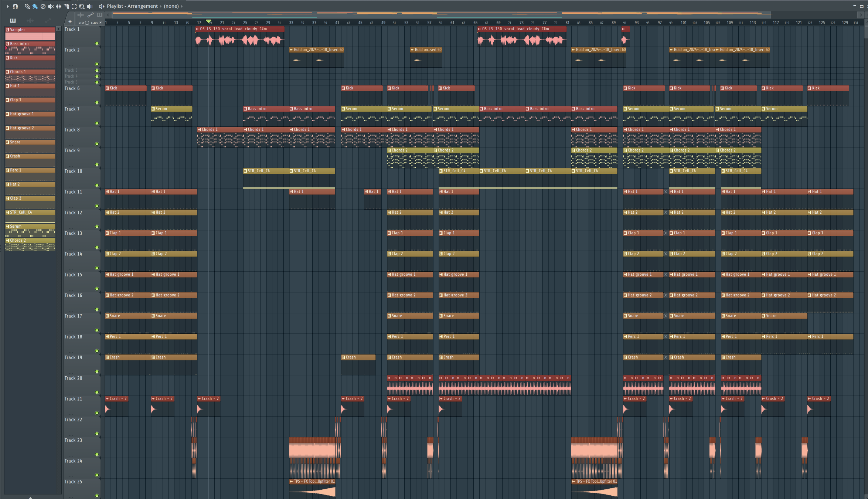Maximize the Playlist window
The height and width of the screenshot is (499, 868).
[x=861, y=6]
